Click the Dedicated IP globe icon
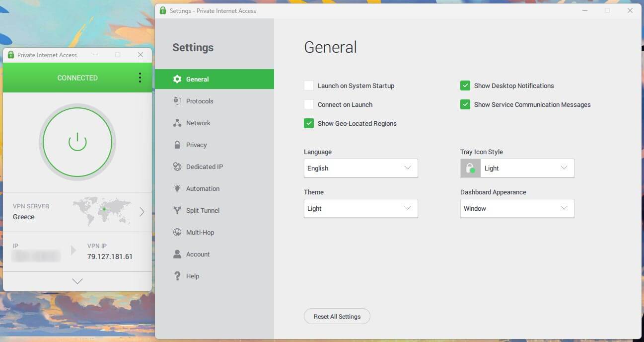Viewport: 644px width, 342px height. click(x=177, y=167)
